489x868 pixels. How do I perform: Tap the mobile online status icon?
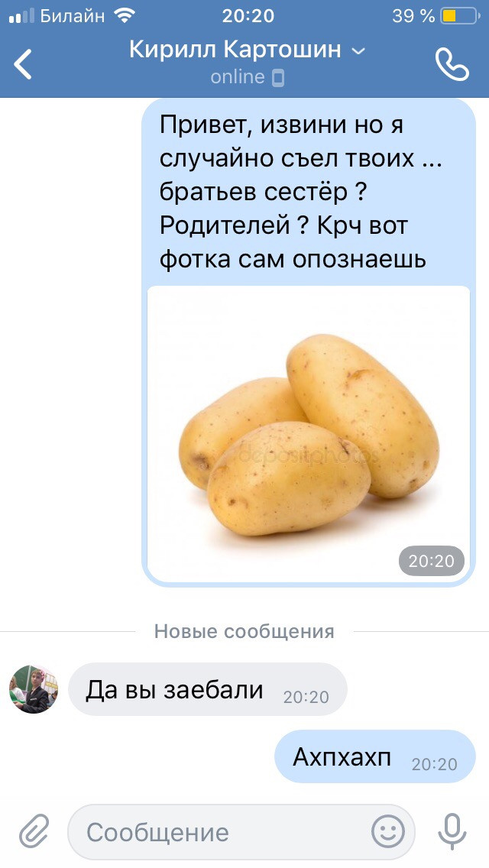(278, 77)
